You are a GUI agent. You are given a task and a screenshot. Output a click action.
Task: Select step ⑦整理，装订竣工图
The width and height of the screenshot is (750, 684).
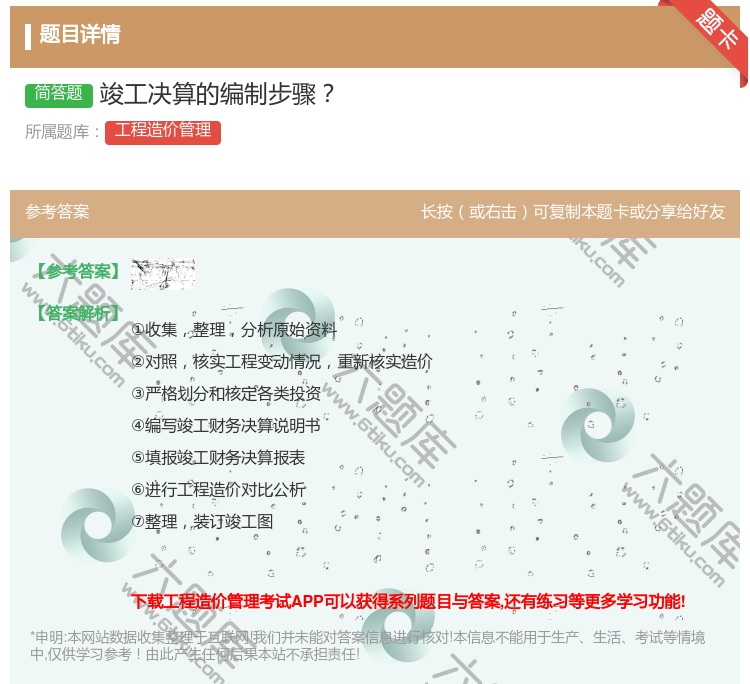[202, 522]
